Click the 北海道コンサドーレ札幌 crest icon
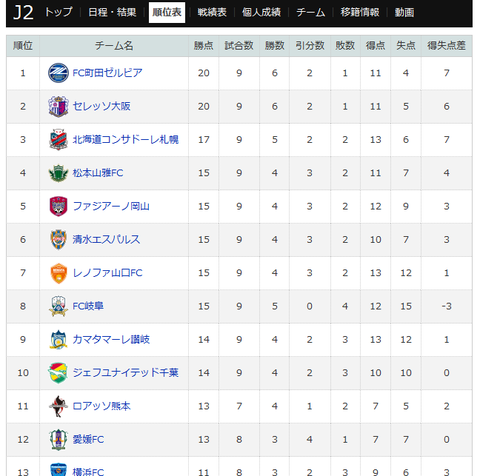 click(58, 139)
